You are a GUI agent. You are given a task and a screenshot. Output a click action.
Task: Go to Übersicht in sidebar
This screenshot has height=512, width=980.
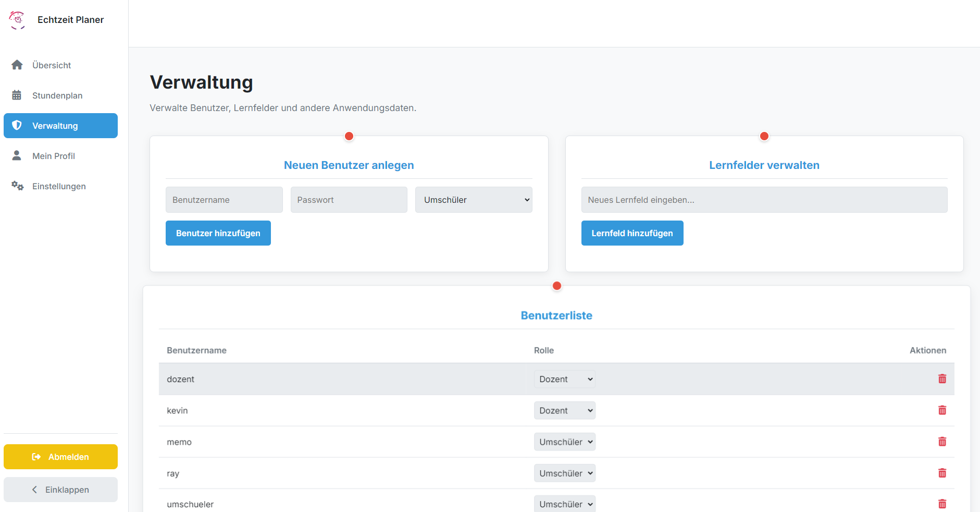click(x=52, y=65)
